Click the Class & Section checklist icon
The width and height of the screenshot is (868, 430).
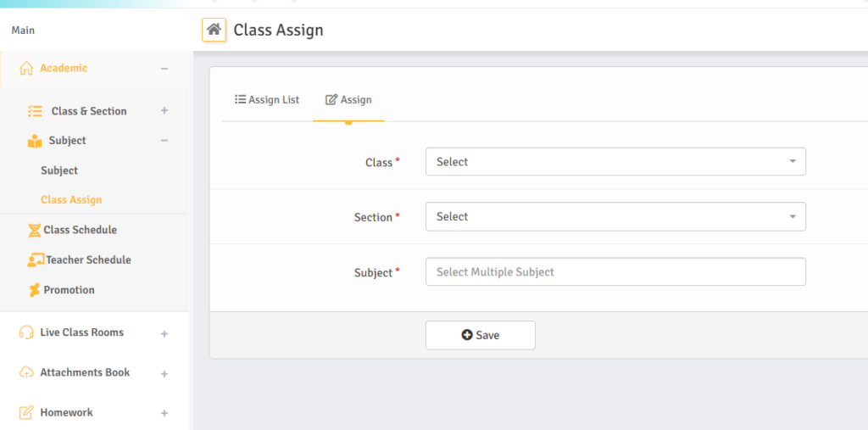point(35,111)
